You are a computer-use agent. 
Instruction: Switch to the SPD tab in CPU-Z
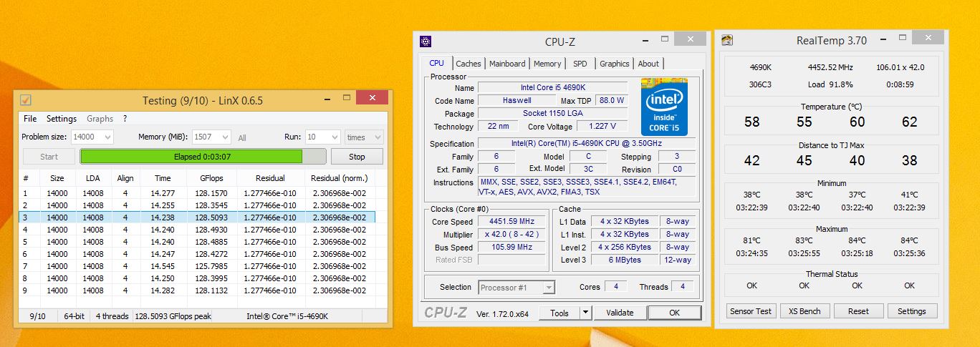click(x=580, y=64)
